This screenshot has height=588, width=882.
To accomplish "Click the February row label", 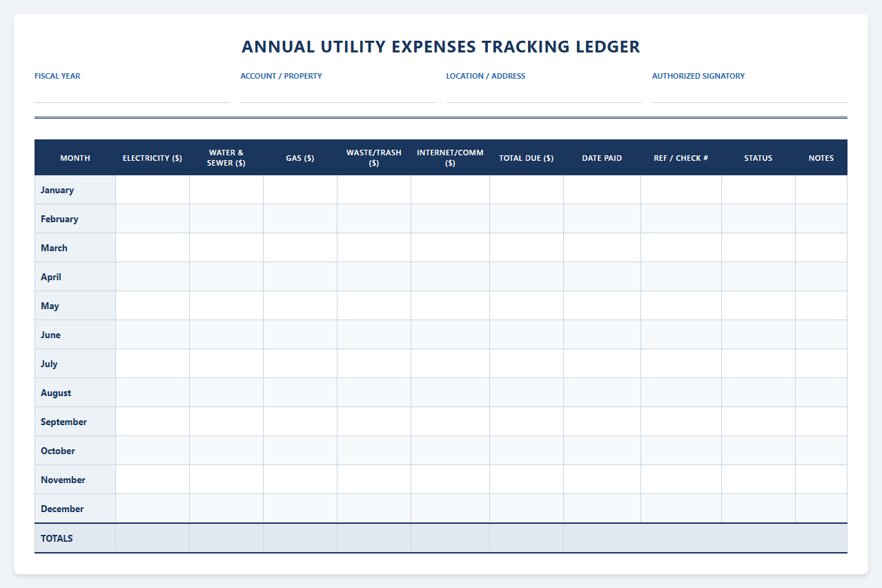I will click(75, 219).
